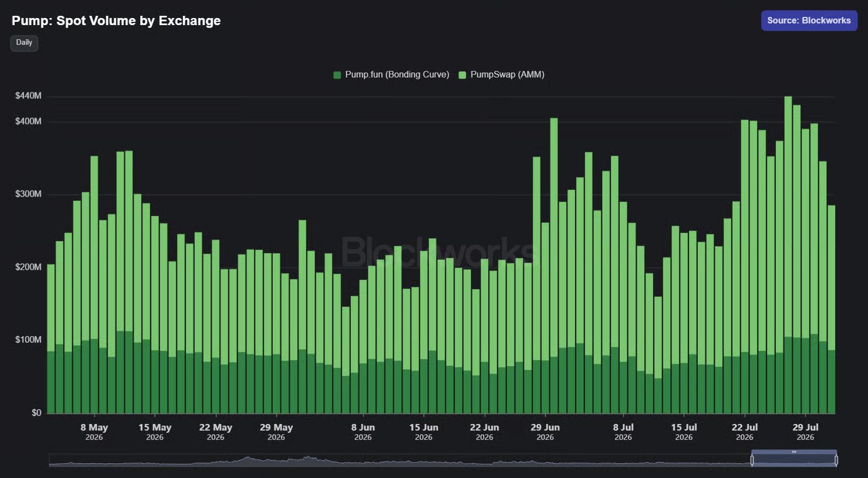
Task: Click the Source: Blockworks badge
Action: (809, 21)
